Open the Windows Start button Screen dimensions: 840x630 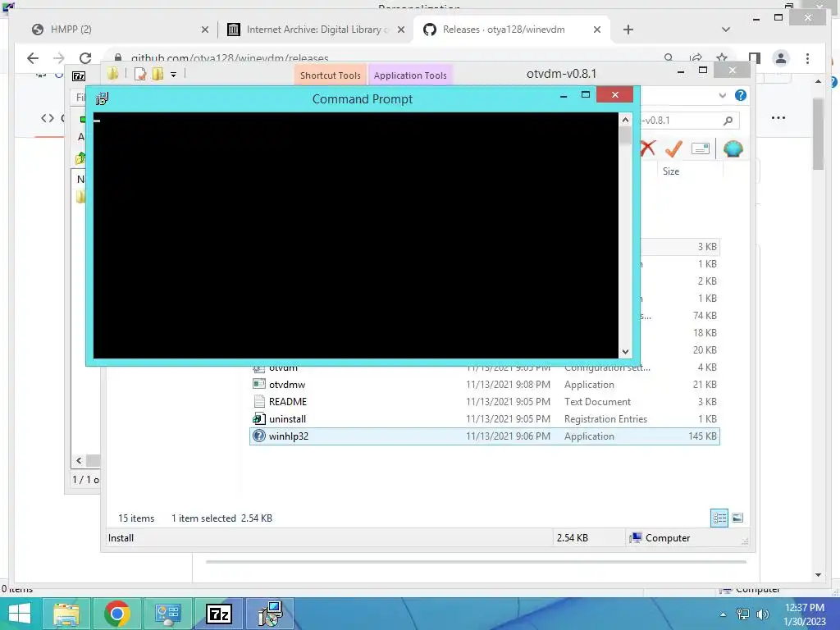tap(20, 614)
